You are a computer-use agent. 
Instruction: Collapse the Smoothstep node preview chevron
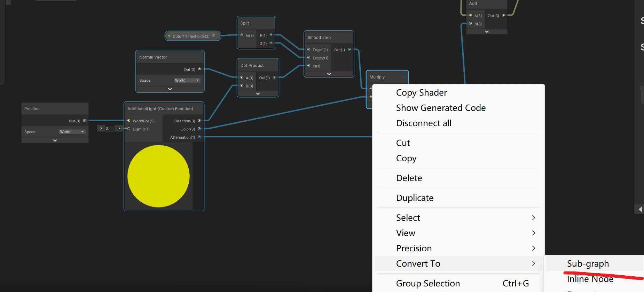(x=329, y=74)
